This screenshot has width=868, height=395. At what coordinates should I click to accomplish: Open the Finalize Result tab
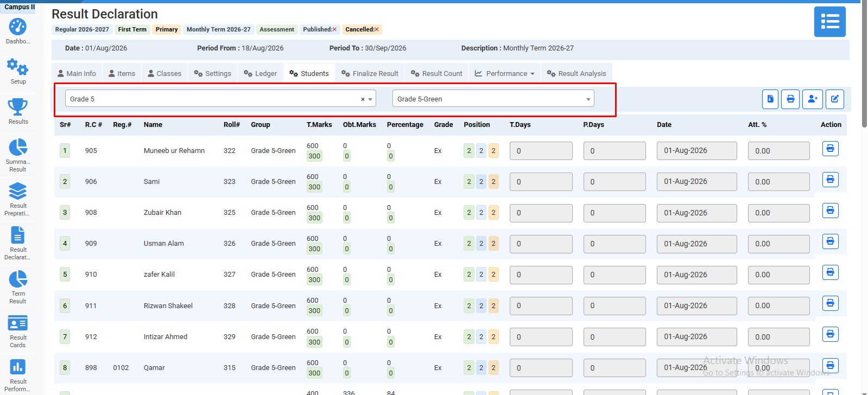click(370, 73)
